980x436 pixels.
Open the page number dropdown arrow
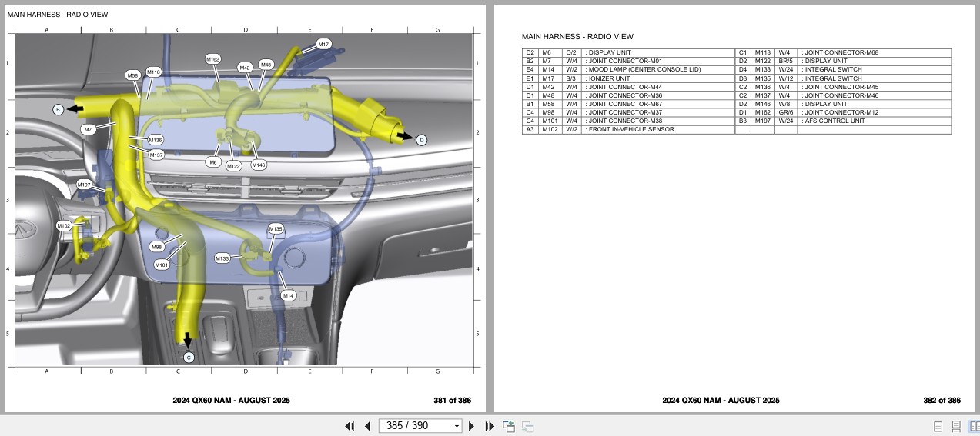[457, 426]
